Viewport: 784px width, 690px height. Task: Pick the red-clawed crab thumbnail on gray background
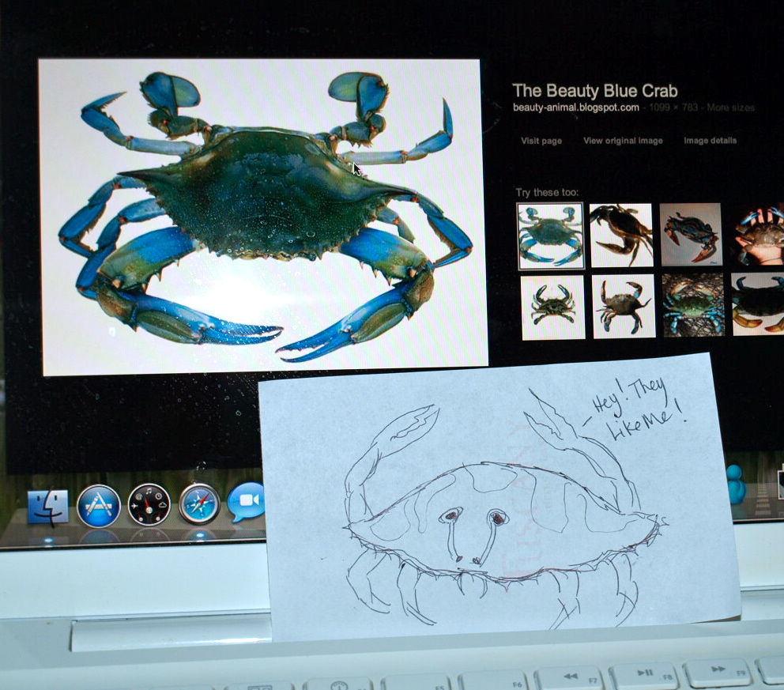[x=691, y=234]
